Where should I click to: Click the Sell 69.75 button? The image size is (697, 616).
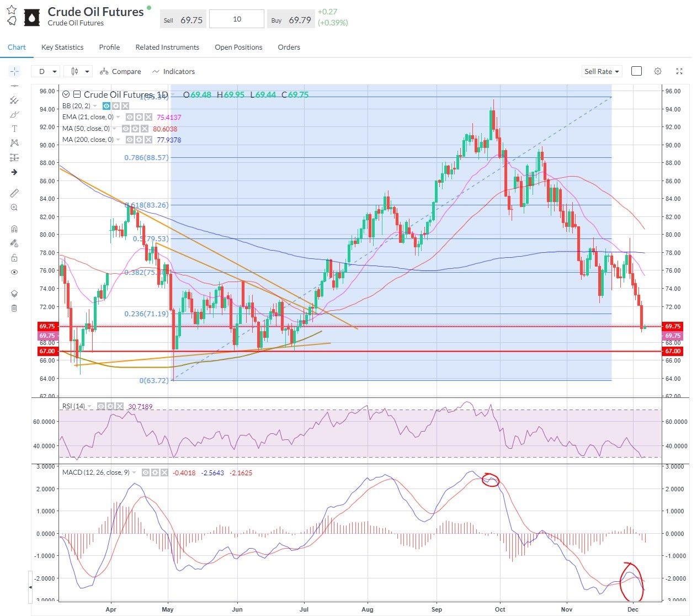point(183,19)
